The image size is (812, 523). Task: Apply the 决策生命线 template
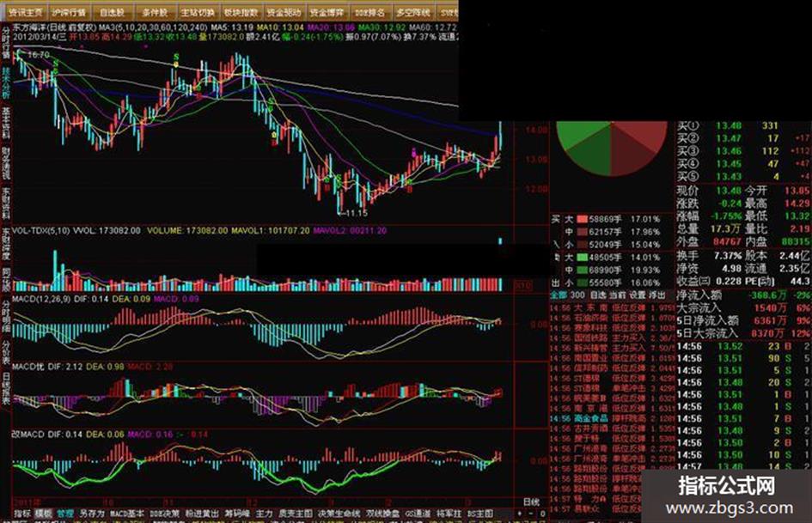[x=339, y=514]
